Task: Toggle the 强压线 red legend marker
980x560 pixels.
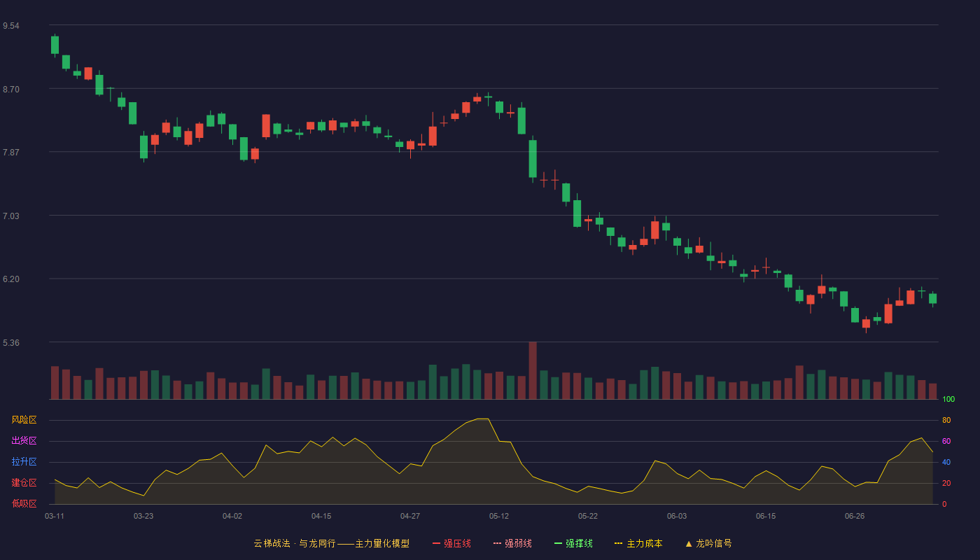Action: click(436, 543)
